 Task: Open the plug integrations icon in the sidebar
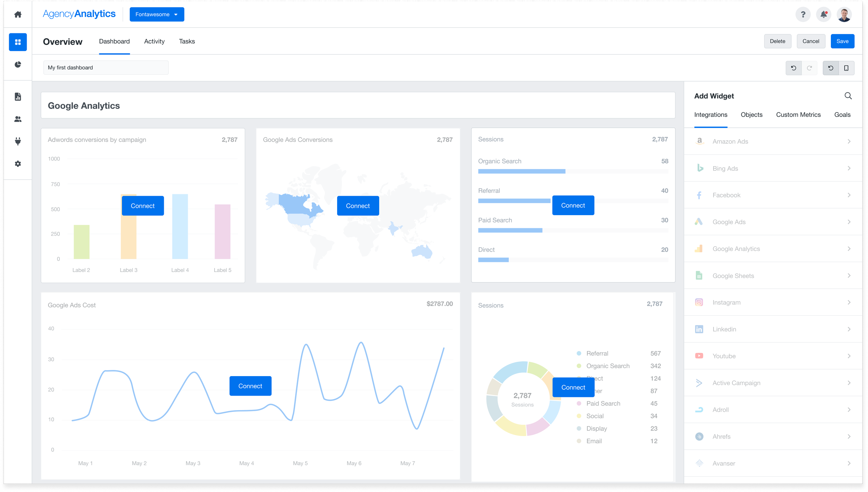tap(18, 141)
